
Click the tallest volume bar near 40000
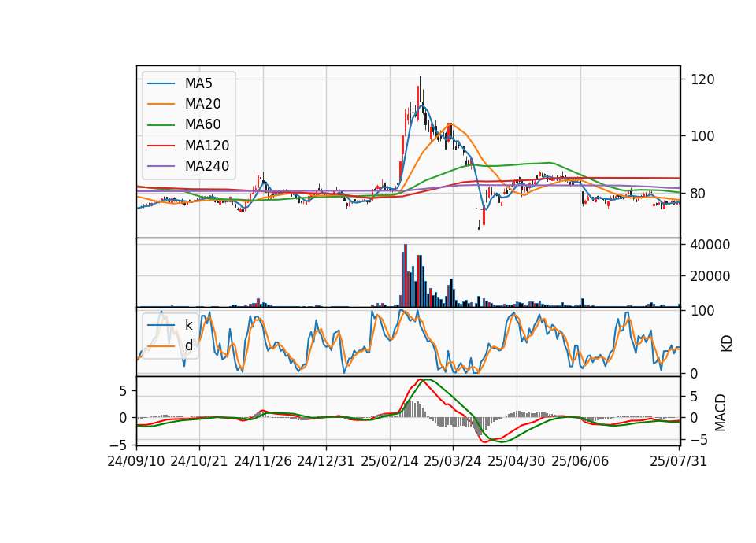click(406, 275)
